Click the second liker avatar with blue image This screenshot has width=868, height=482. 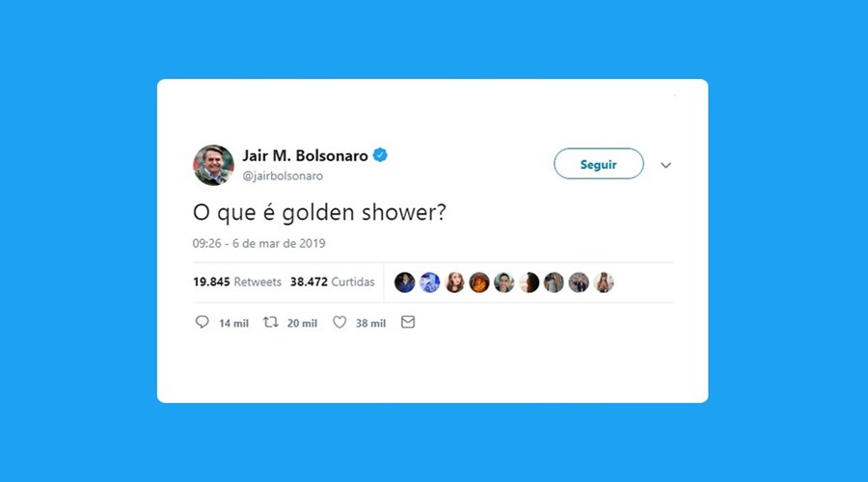click(429, 282)
